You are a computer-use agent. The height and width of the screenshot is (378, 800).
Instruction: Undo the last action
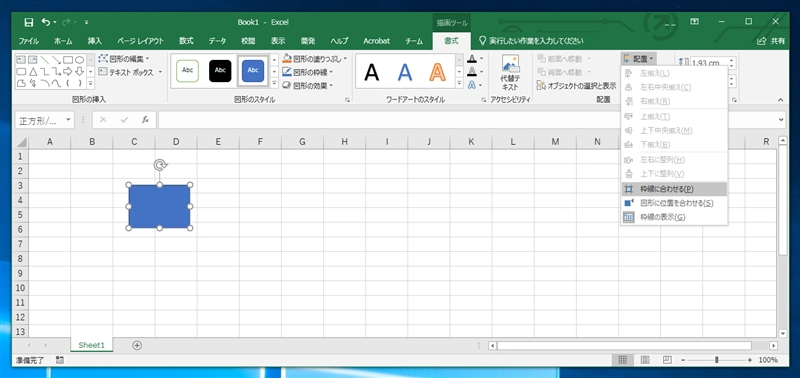pos(46,22)
